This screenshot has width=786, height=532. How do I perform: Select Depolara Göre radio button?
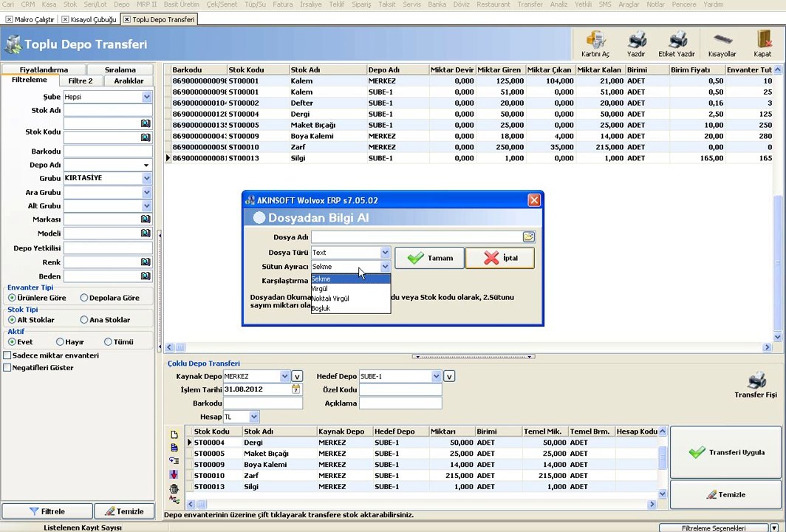click(x=83, y=298)
